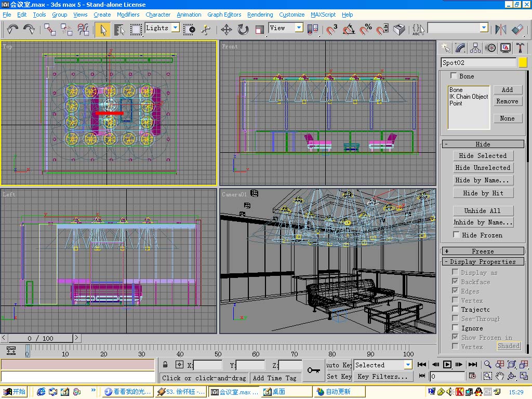Click the Unhide All button

pyautogui.click(x=483, y=210)
